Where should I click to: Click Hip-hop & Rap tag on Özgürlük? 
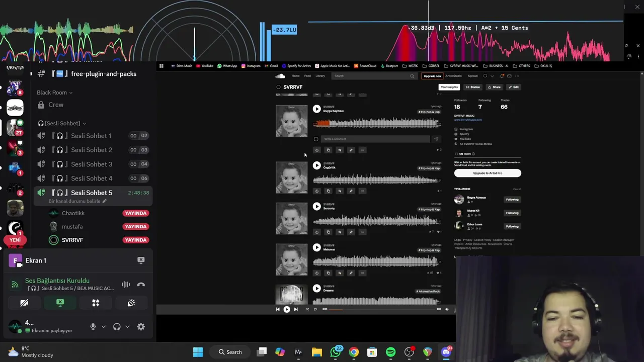(429, 168)
